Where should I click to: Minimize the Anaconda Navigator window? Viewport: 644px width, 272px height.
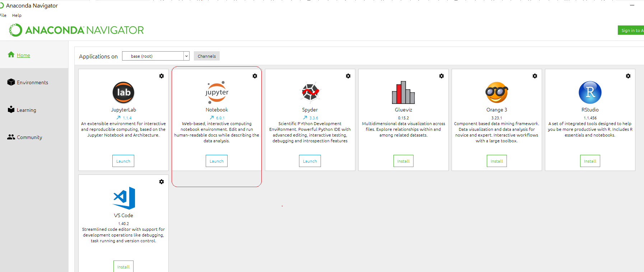632,5
